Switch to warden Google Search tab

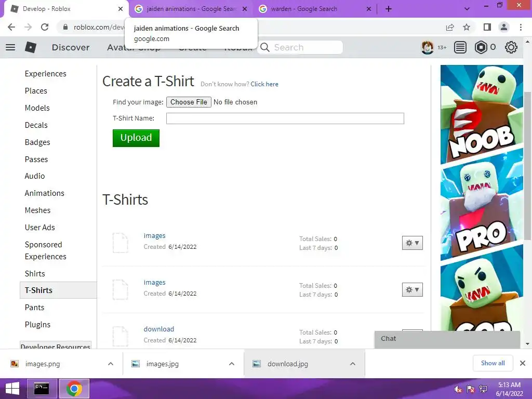click(315, 9)
